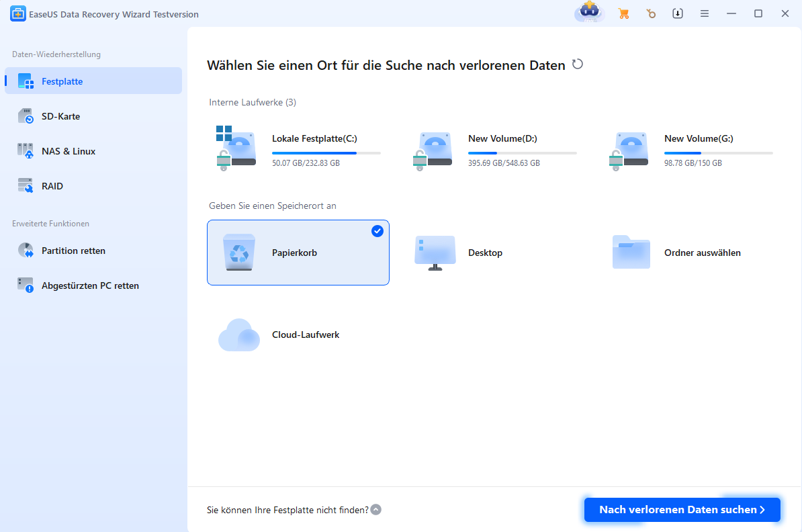Screen dimensions: 802x532
Task: Open the SD-Karte section
Action: point(93,116)
